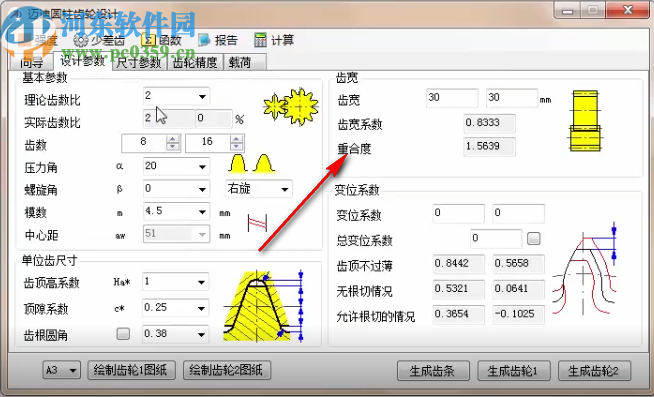
Task: Open the 齿顶高系数 dropdown
Action: (x=201, y=282)
